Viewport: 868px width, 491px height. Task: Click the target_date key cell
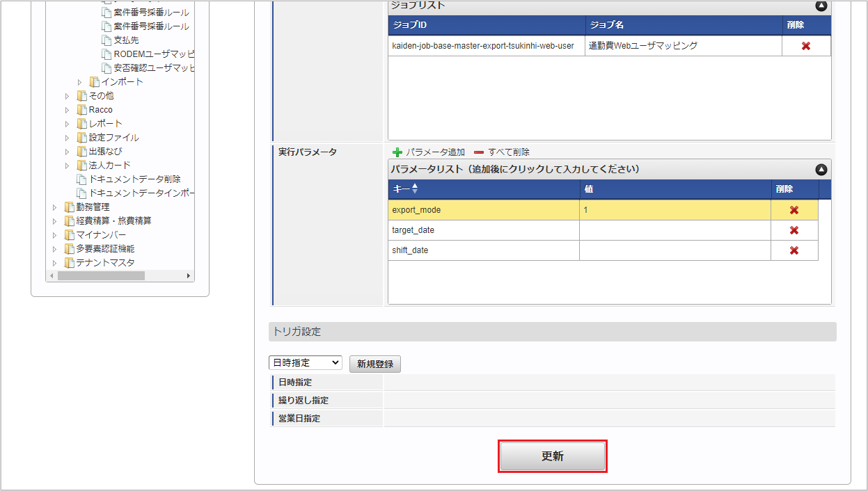coord(484,230)
